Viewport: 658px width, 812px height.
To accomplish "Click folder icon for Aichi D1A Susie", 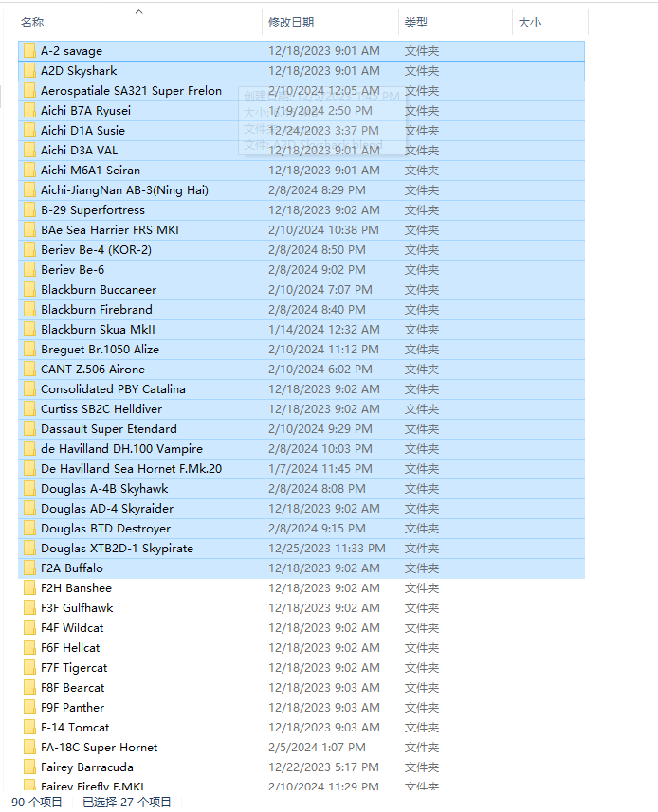I will (29, 131).
